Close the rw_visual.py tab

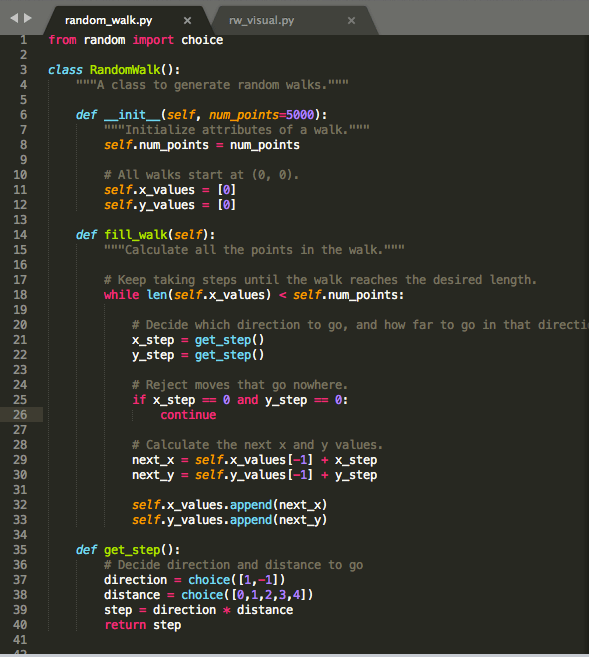coord(351,21)
